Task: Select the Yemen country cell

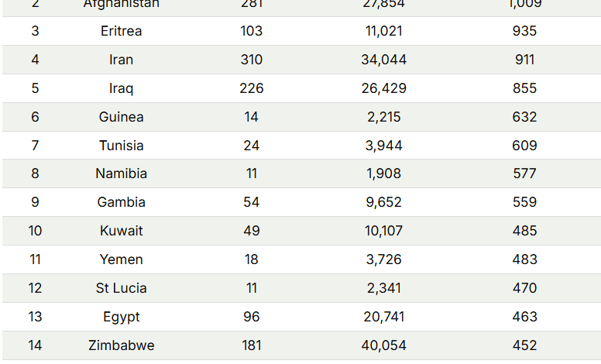Action: [121, 259]
